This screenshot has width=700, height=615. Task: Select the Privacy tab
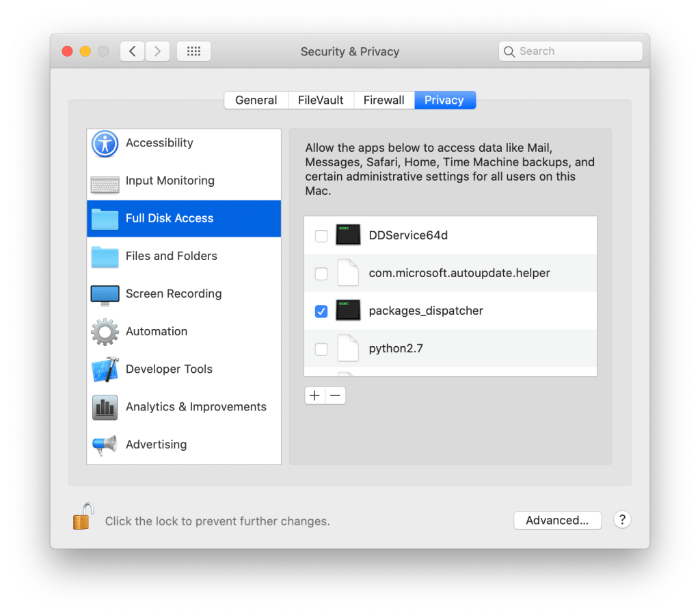pyautogui.click(x=445, y=100)
